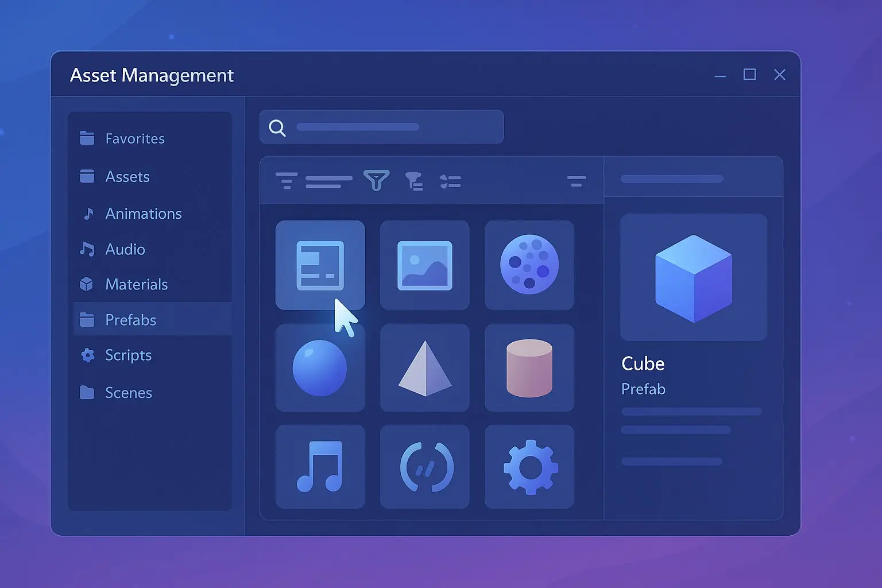882x588 pixels.
Task: Select the image picture asset tile
Action: (425, 265)
